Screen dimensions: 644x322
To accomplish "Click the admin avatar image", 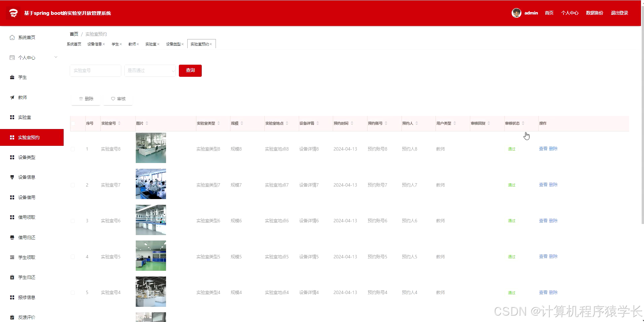I will point(516,13).
